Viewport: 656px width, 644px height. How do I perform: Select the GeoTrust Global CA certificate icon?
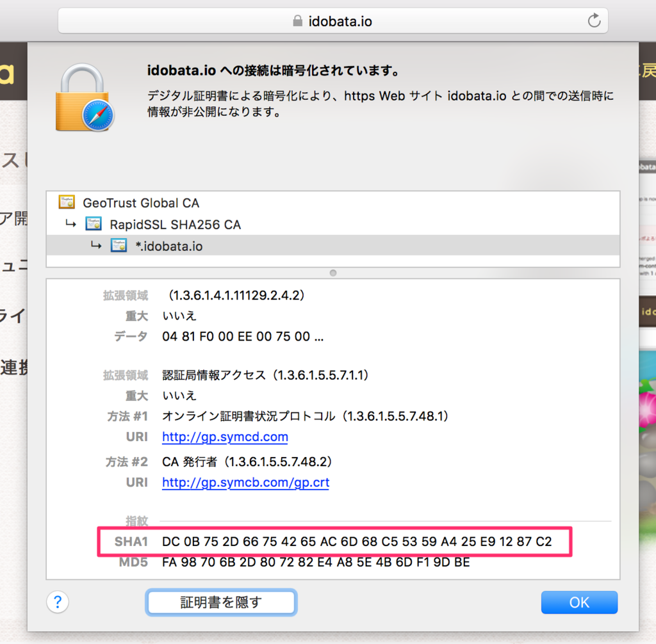point(67,202)
